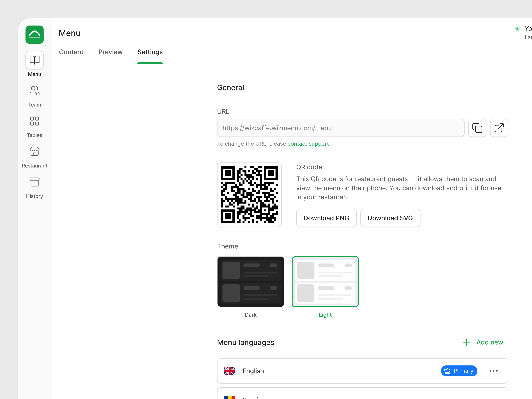The height and width of the screenshot is (399, 532).
Task: Go to the Team section
Action: coord(34,96)
